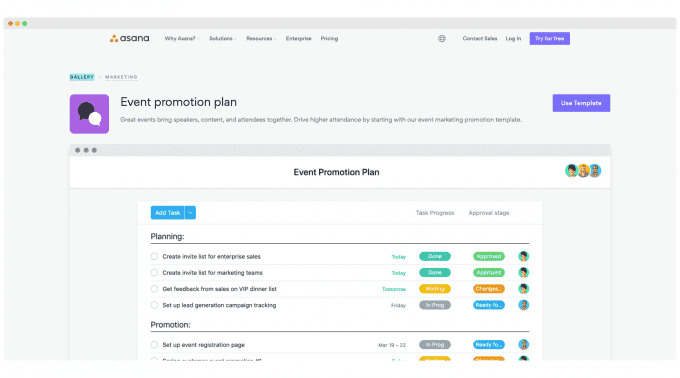Check off Create invite list for enterprise sales
Screen dimensions: 680x378
[154, 256]
